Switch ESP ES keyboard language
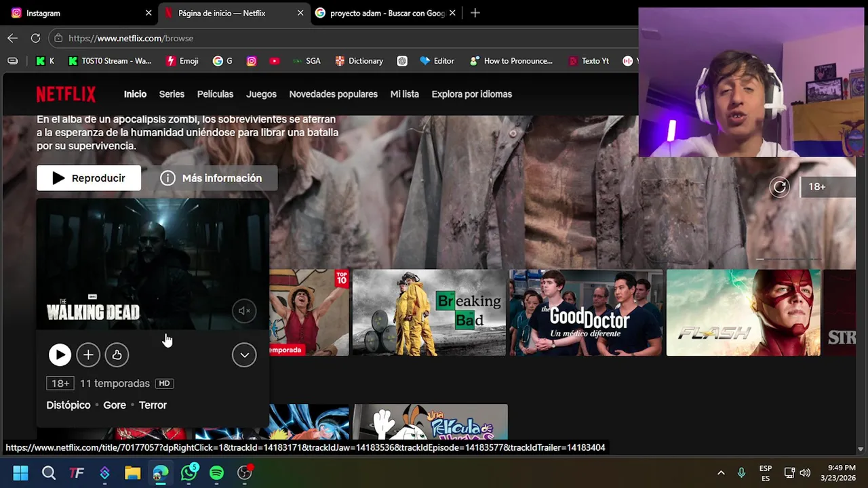This screenshot has width=868, height=488. click(x=766, y=473)
